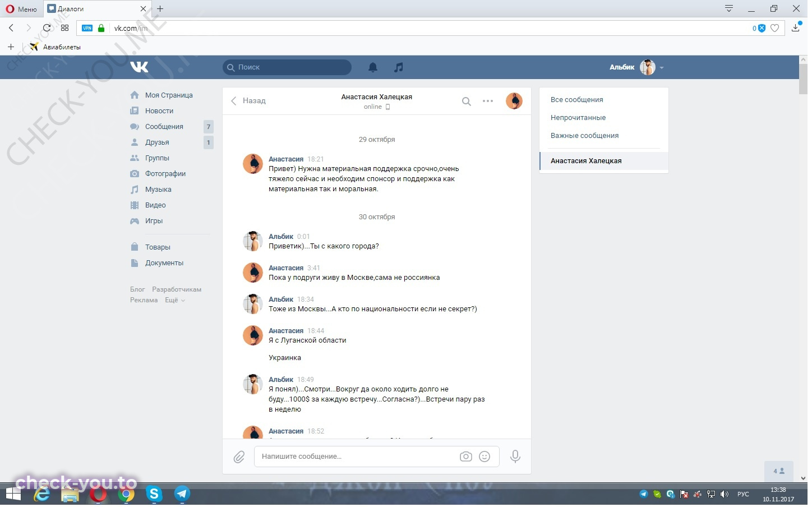Click the Анастасия name at 3:41
Image resolution: width=812 pixels, height=507 pixels.
(286, 268)
